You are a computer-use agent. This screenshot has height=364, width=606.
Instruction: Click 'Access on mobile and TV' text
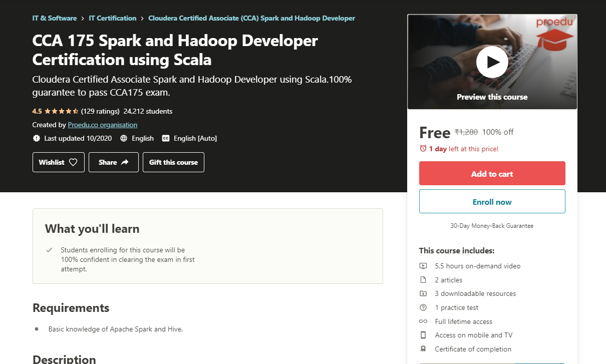point(474,335)
